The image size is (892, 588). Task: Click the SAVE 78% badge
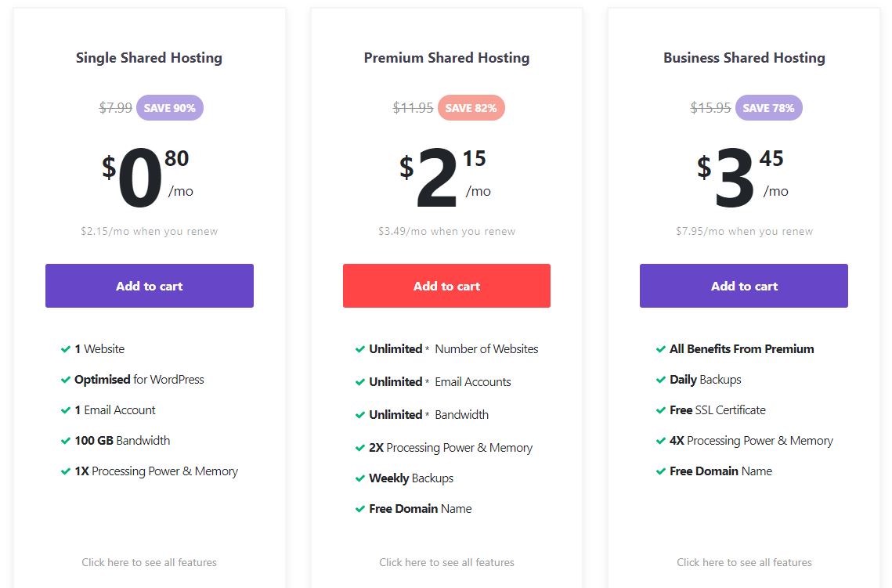(768, 107)
